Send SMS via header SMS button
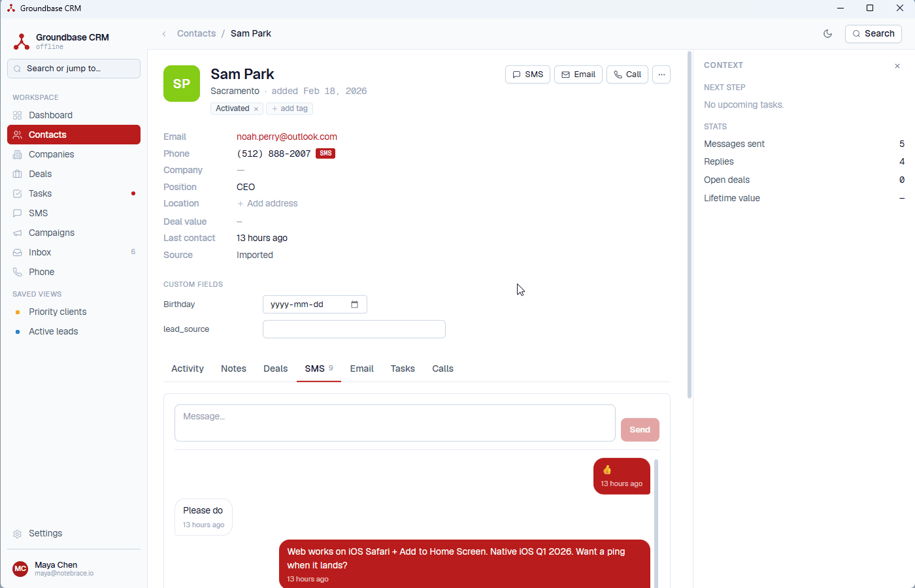The image size is (915, 588). 527,74
